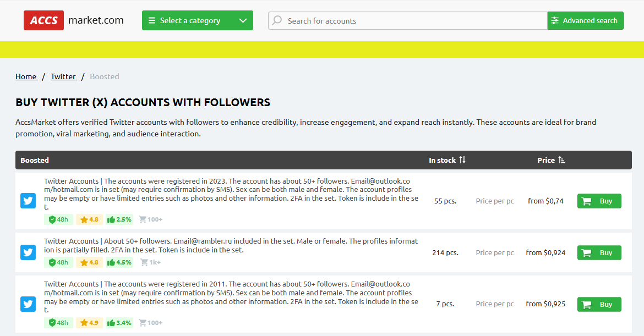Click 4.8 star rating on 2023 accounts listing
Image resolution: width=644 pixels, height=336 pixels.
pos(89,219)
